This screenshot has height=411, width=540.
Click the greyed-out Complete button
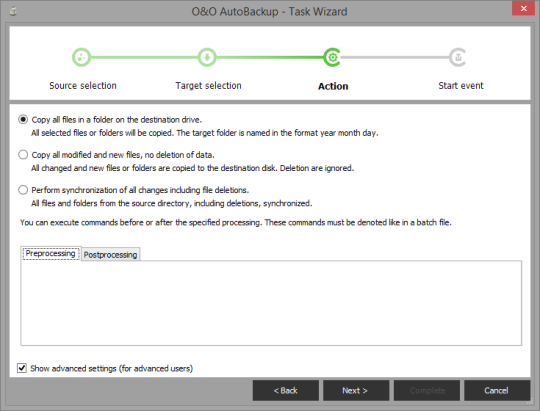tap(427, 390)
